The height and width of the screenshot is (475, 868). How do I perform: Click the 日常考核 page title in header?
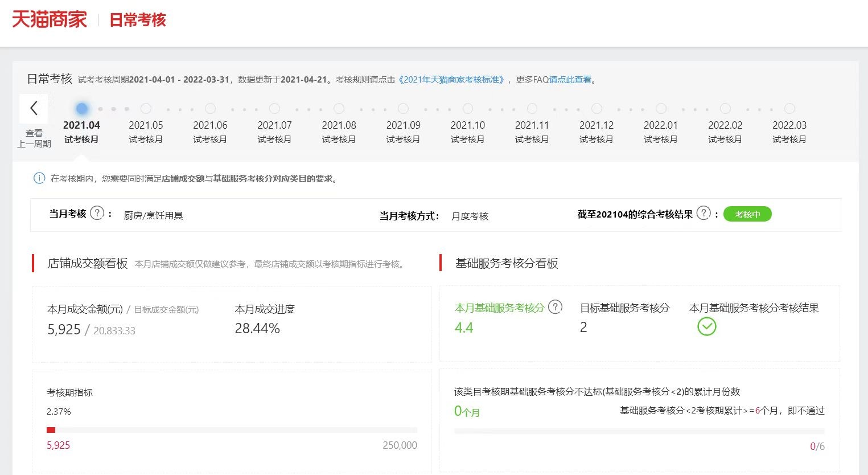point(137,20)
